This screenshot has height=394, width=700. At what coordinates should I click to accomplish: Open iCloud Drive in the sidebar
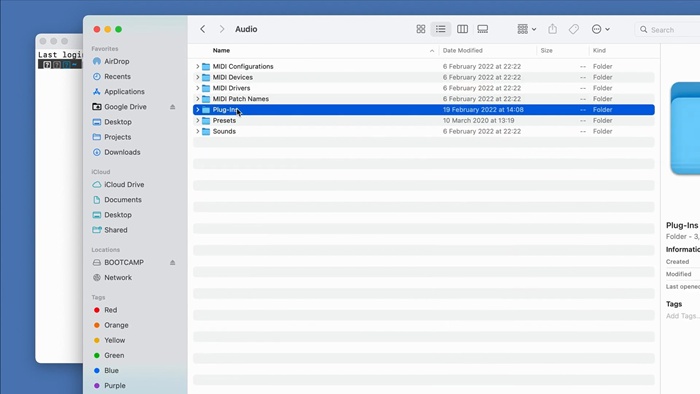[x=124, y=184]
